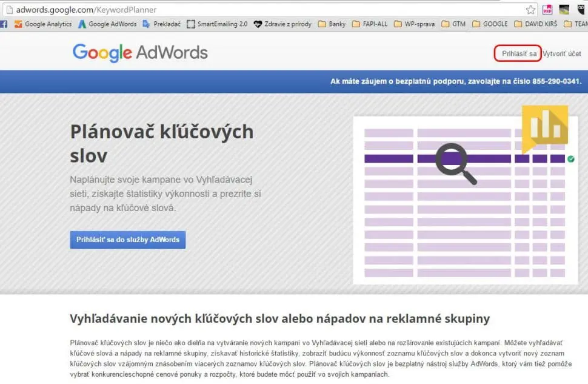The width and height of the screenshot is (588, 384).
Task: Click the Prihlásiť sa do služby AdWords button
Action: click(x=127, y=239)
